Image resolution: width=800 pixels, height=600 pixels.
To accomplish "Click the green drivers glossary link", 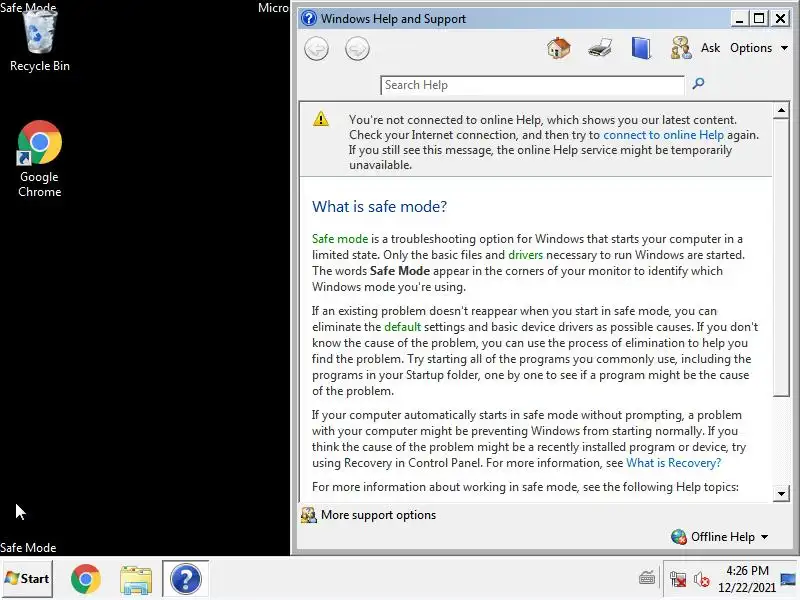I will (526, 255).
